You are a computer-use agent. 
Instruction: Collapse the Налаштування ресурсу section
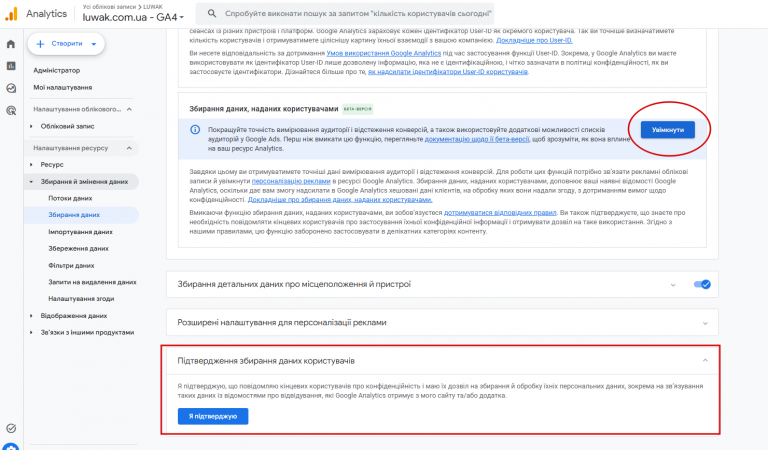[x=129, y=148]
